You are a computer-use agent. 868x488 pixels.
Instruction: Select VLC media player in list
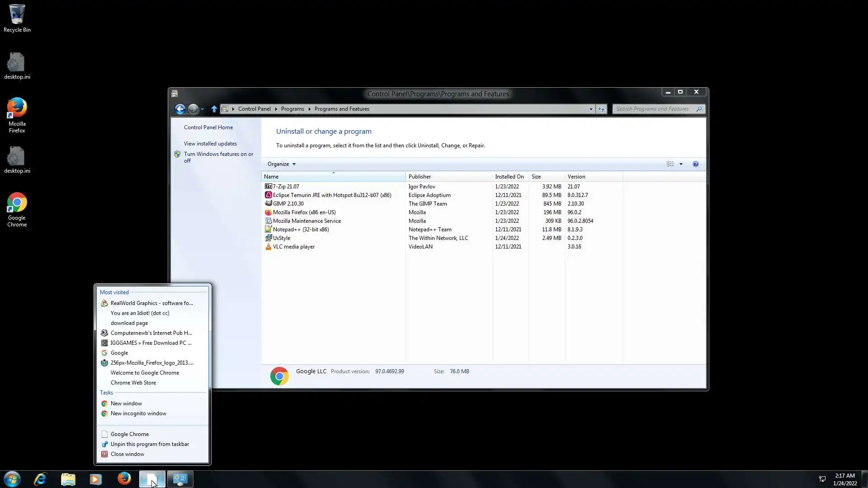tap(293, 247)
